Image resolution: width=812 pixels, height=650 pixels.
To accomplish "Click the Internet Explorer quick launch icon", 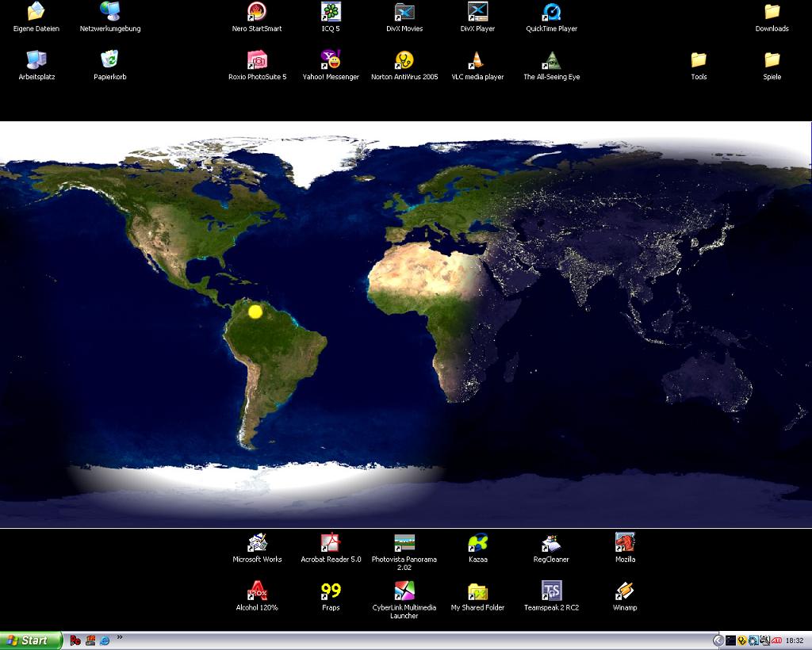I will click(105, 640).
